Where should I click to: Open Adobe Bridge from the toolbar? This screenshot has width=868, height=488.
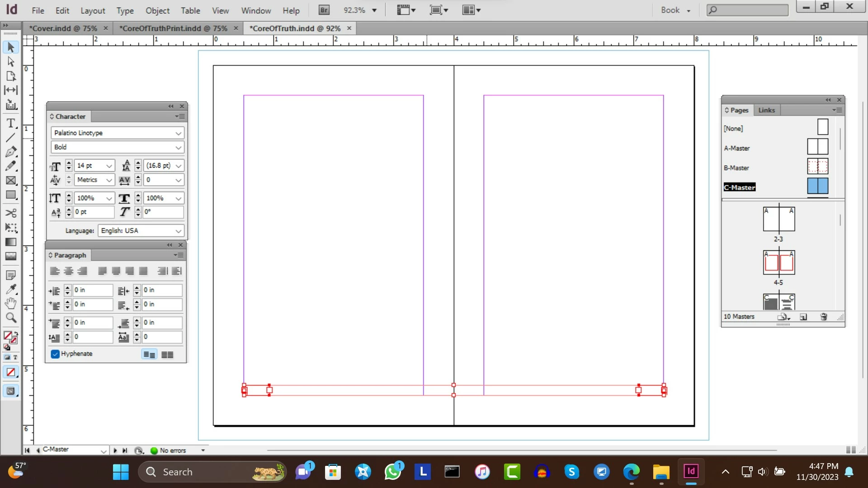tap(324, 10)
